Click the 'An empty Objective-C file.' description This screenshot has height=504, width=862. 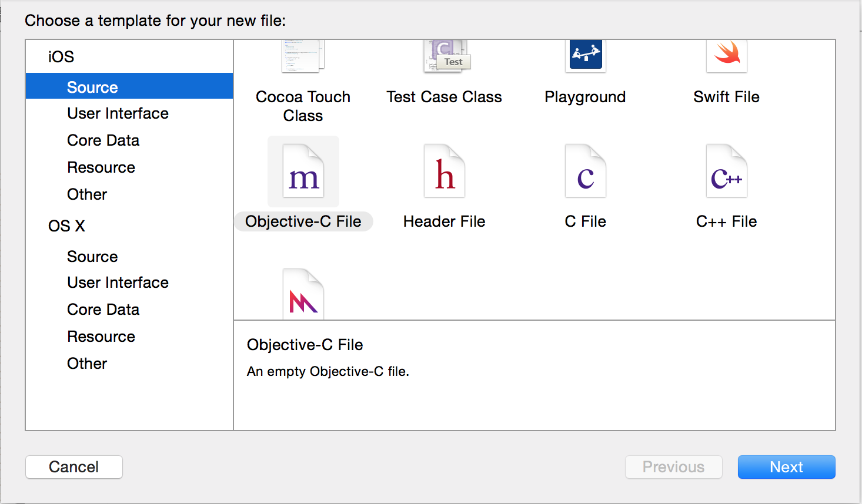[x=328, y=372]
